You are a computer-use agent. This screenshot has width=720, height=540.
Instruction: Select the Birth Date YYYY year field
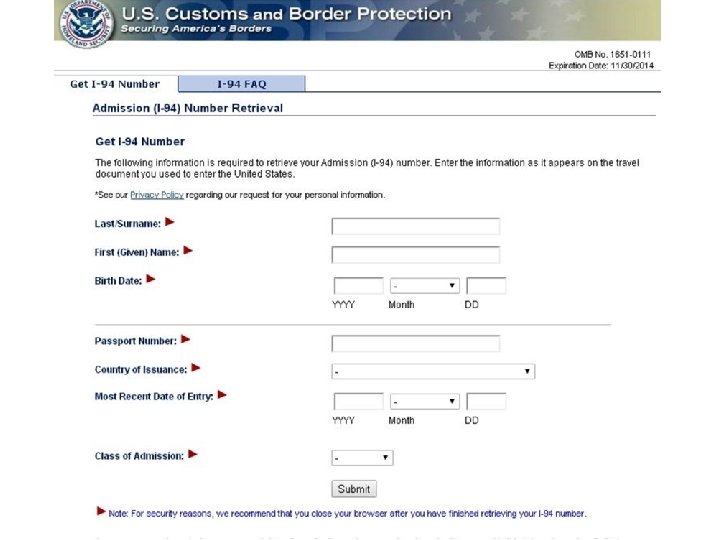(358, 286)
